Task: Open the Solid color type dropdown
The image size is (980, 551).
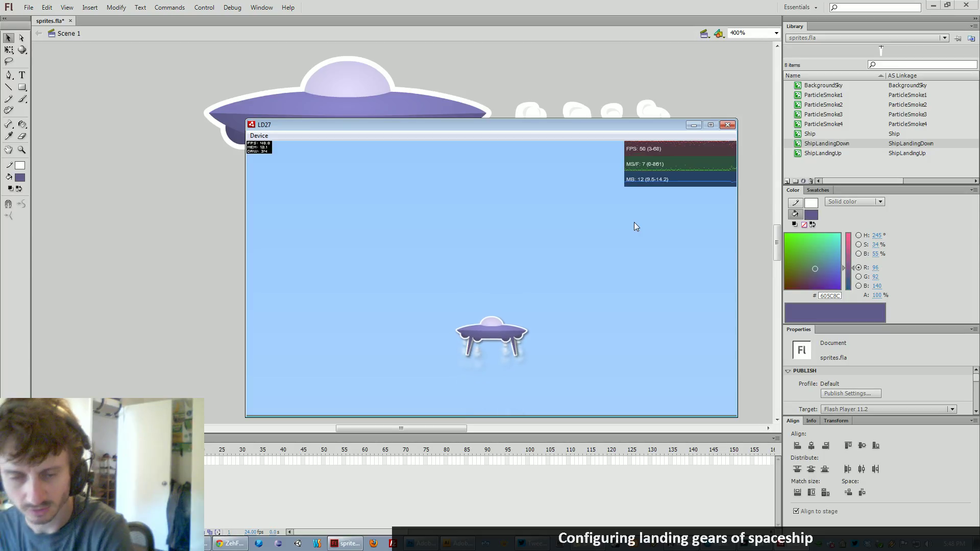Action: [x=855, y=202]
